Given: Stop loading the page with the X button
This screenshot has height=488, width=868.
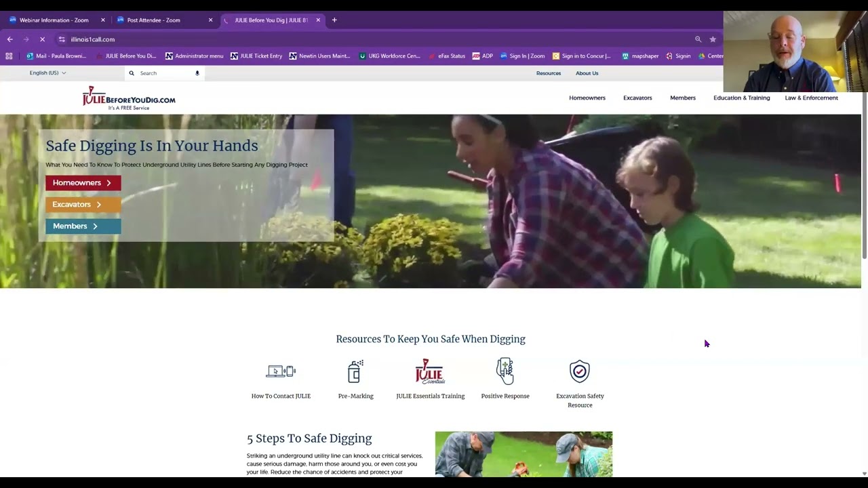Looking at the screenshot, I should click(42, 39).
